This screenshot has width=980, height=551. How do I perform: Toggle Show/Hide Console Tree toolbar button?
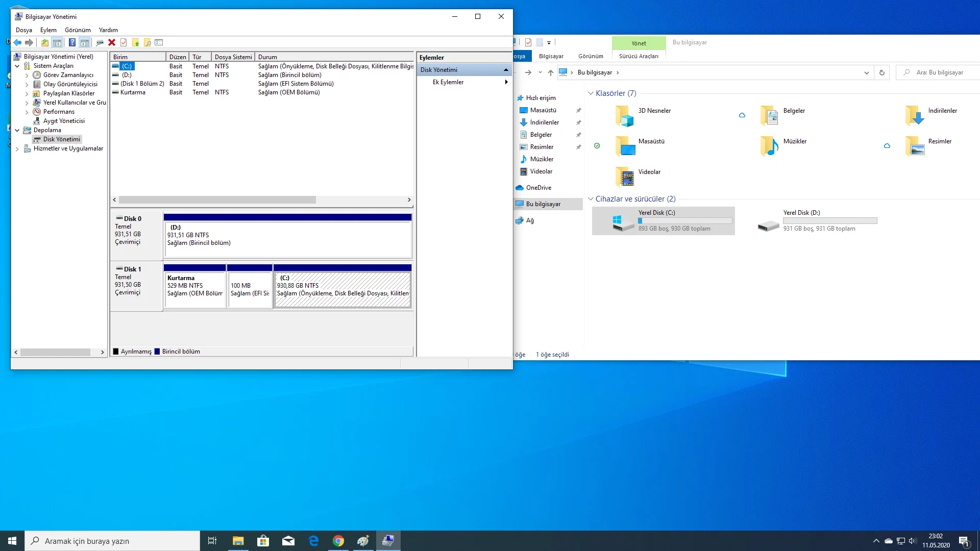tap(57, 42)
